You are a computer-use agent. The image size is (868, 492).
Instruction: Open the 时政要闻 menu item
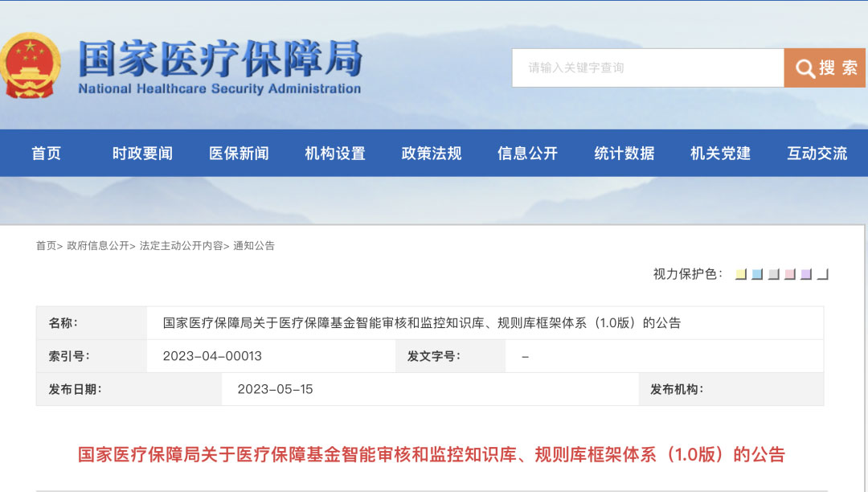[x=142, y=154]
